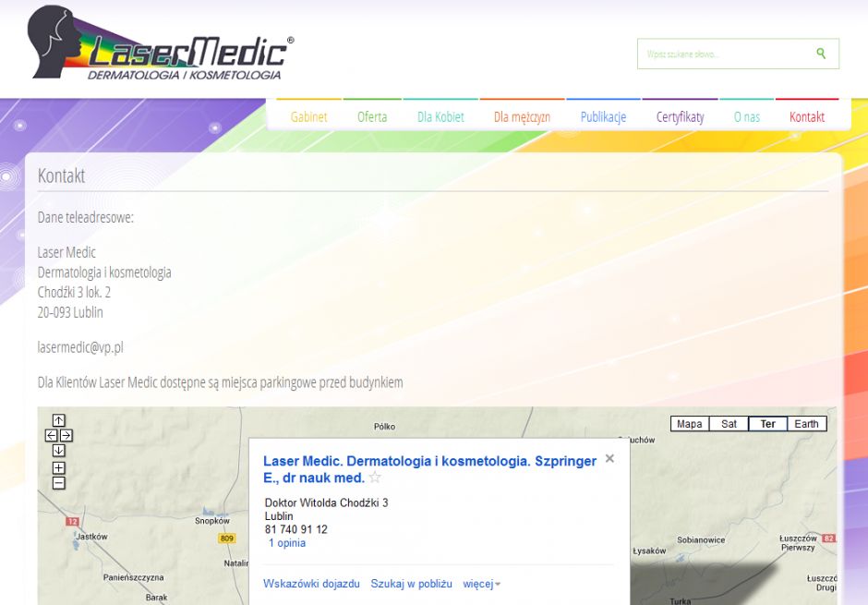The image size is (868, 605).
Task: Click road 809 marker on map
Action: coord(227,538)
